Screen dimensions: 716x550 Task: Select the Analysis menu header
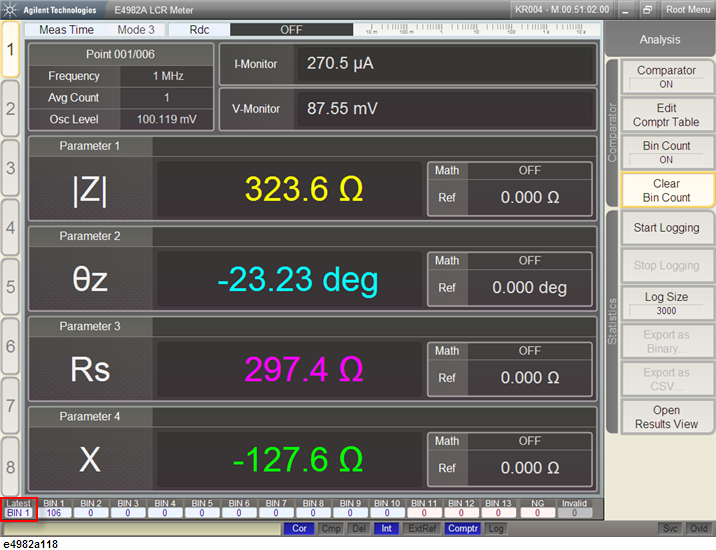pyautogui.click(x=659, y=40)
